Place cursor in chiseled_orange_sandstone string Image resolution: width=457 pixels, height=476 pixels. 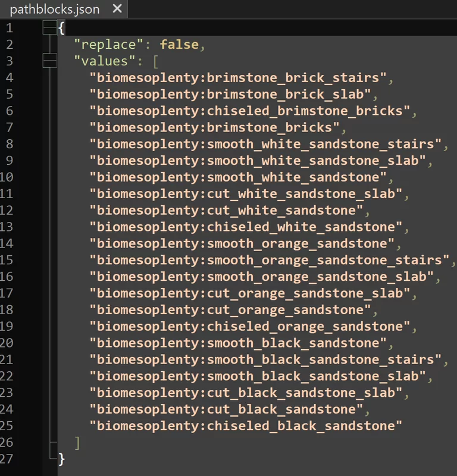[250, 327]
